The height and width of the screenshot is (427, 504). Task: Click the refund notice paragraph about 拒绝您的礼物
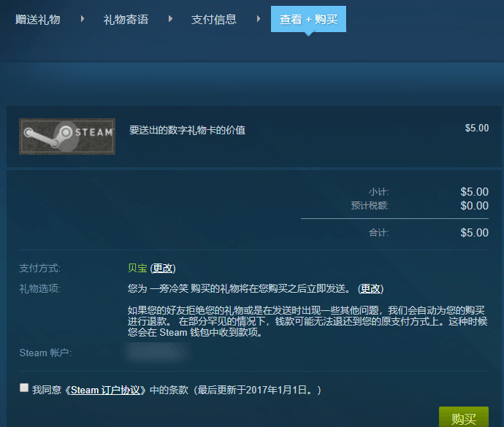point(308,321)
